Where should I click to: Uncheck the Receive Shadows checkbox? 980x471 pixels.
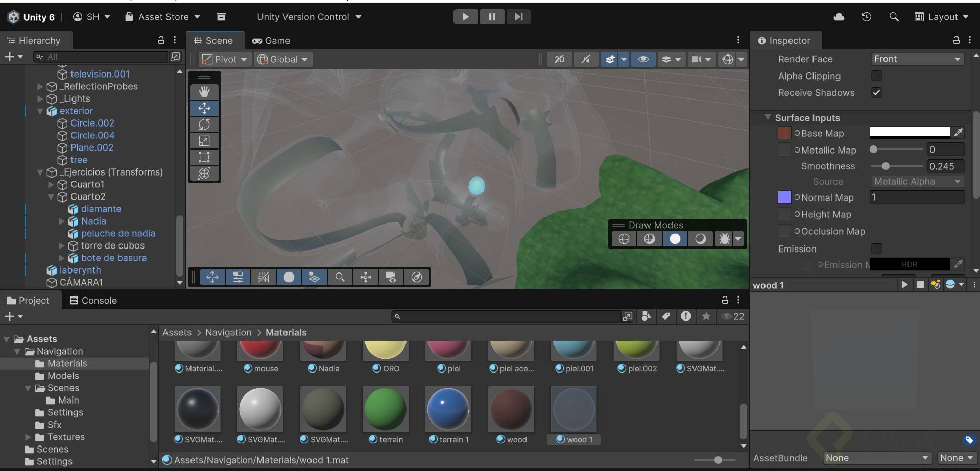(876, 93)
